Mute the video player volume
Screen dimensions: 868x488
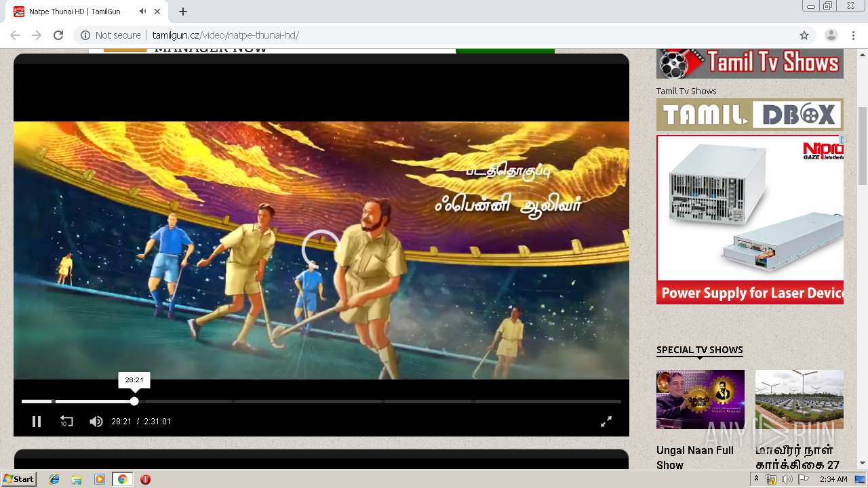pyautogui.click(x=96, y=422)
